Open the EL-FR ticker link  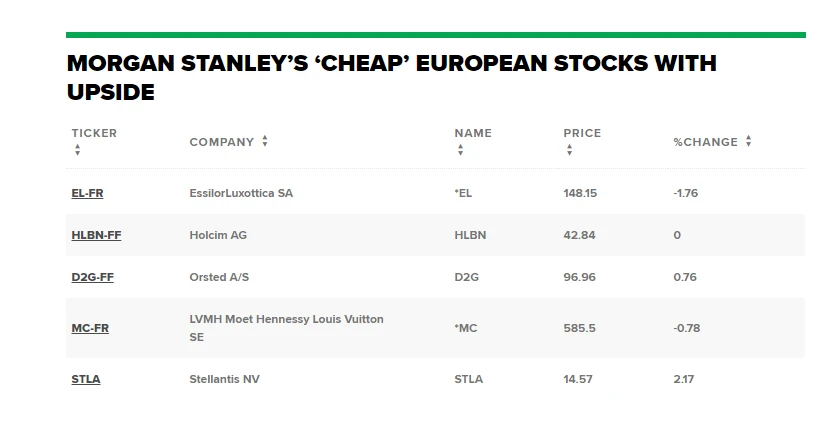(x=87, y=193)
